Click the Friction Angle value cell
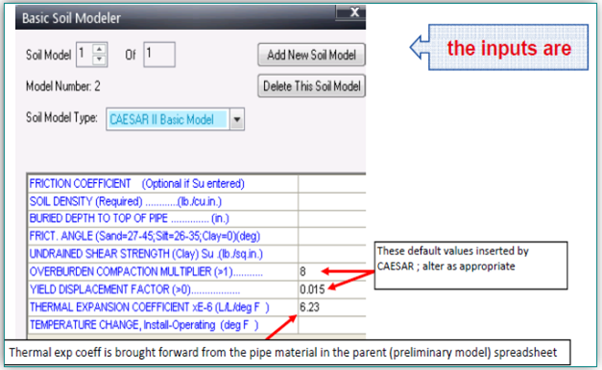Screen dimensions: 602x370 click(x=332, y=236)
